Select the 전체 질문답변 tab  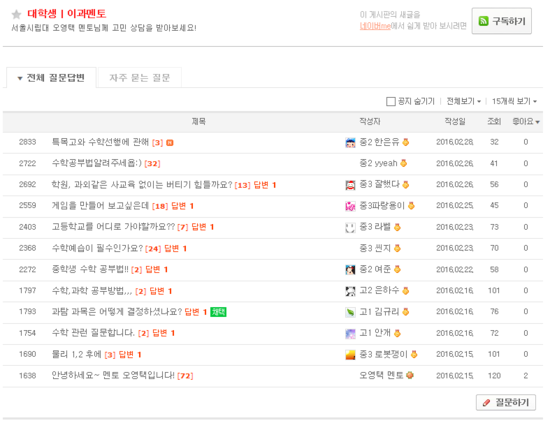point(51,78)
